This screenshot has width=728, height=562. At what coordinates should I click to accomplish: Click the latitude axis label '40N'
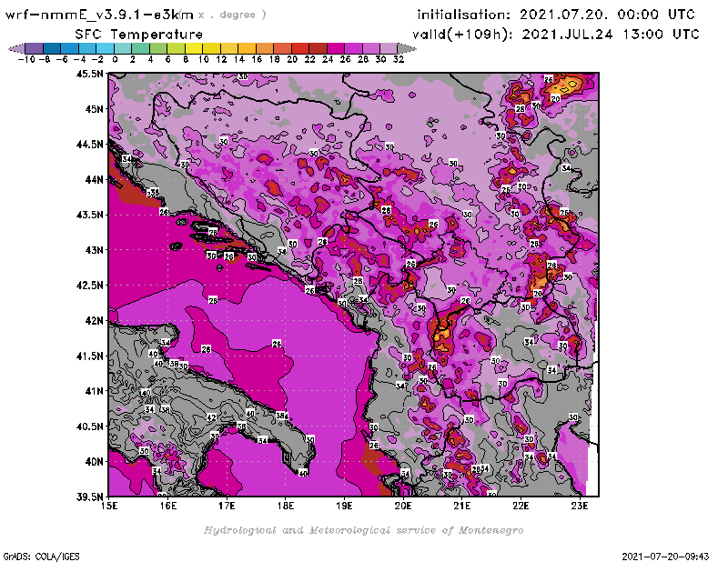pyautogui.click(x=94, y=461)
